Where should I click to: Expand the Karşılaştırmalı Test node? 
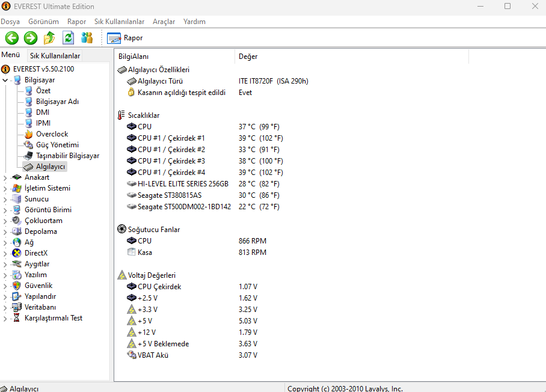tap(5, 318)
